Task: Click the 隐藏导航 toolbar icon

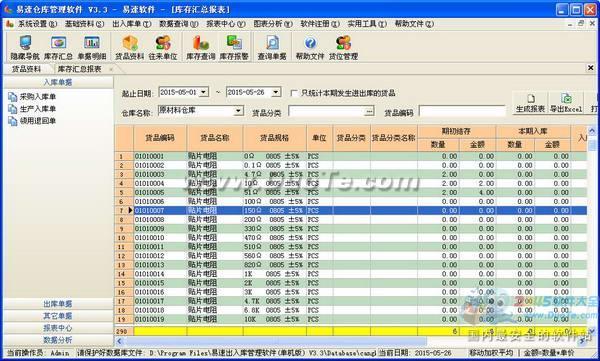Action: coord(25,47)
